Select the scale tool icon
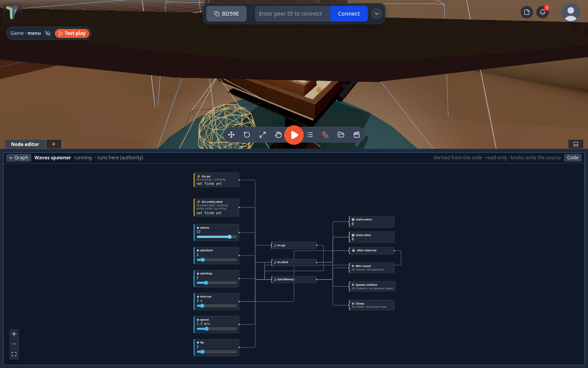The image size is (588, 368). click(x=263, y=135)
